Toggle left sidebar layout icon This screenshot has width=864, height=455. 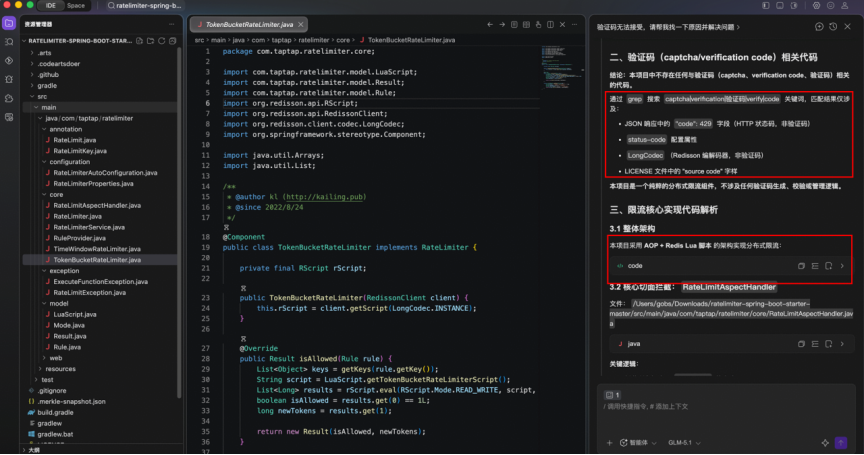point(766,6)
